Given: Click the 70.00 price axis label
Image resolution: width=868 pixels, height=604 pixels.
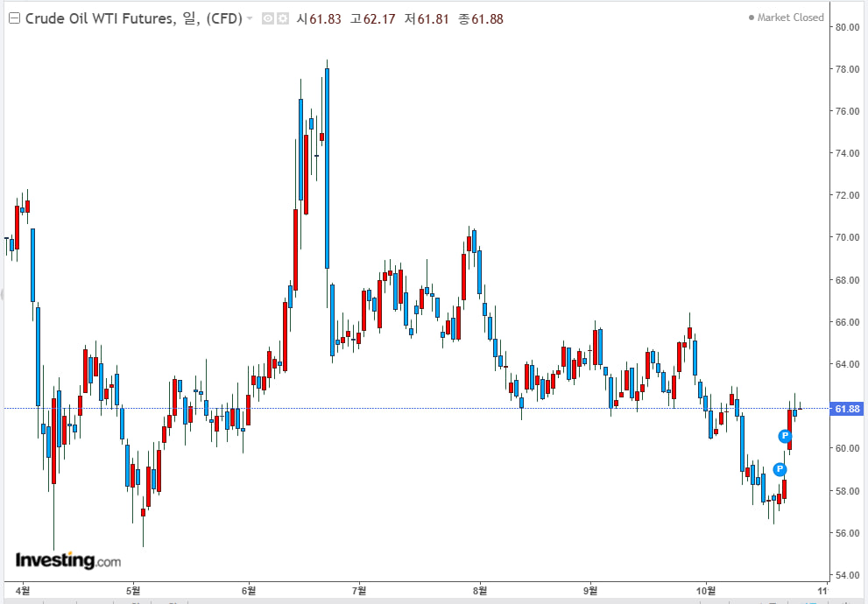Looking at the screenshot, I should [x=846, y=237].
